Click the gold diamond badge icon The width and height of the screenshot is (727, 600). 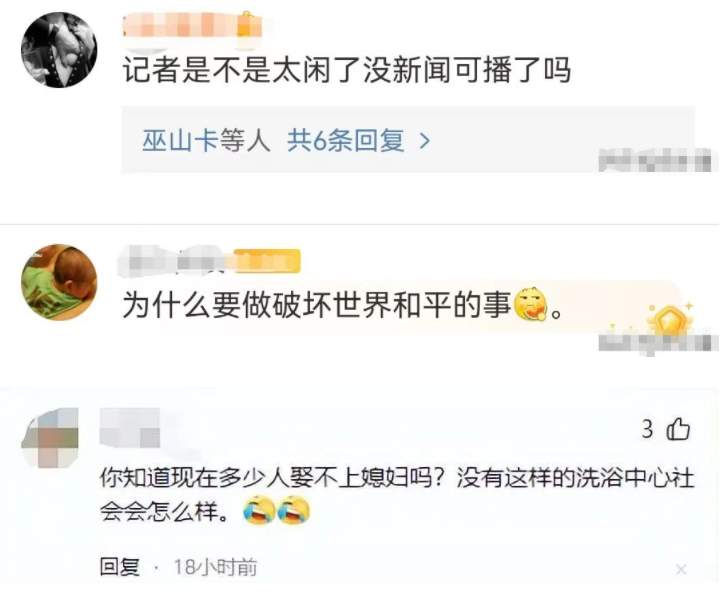668,319
